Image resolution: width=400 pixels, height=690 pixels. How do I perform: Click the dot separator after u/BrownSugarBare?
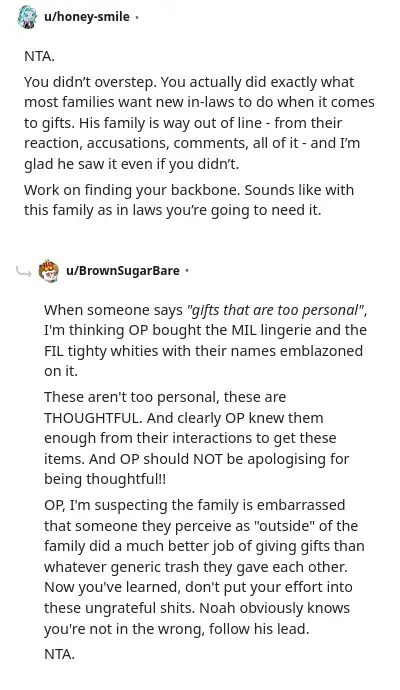coord(187,271)
